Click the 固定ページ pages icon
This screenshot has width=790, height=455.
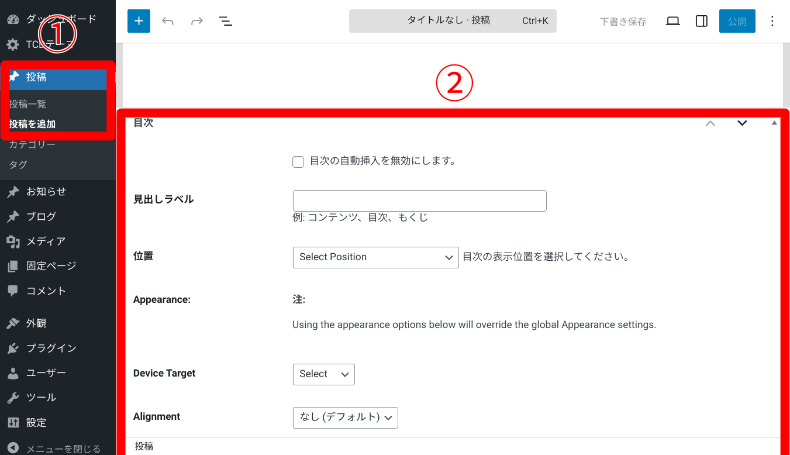(x=13, y=266)
